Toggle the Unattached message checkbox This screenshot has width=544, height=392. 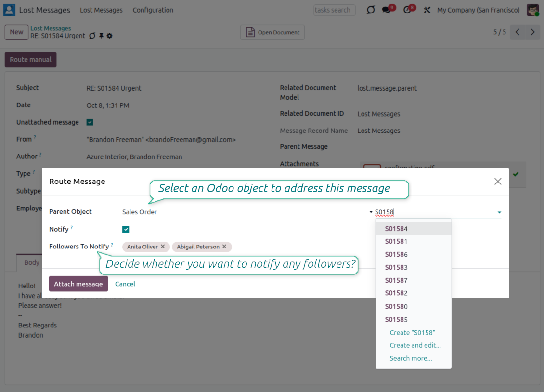[90, 122]
